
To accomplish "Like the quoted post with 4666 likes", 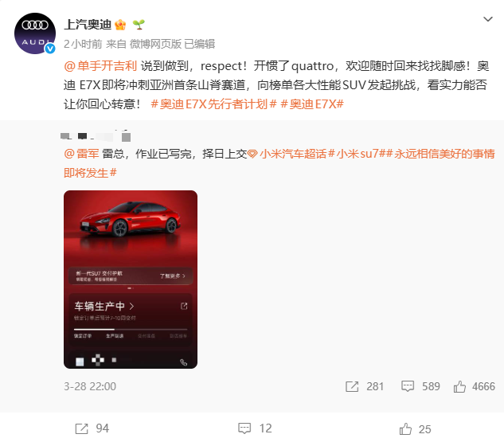I will (474, 386).
